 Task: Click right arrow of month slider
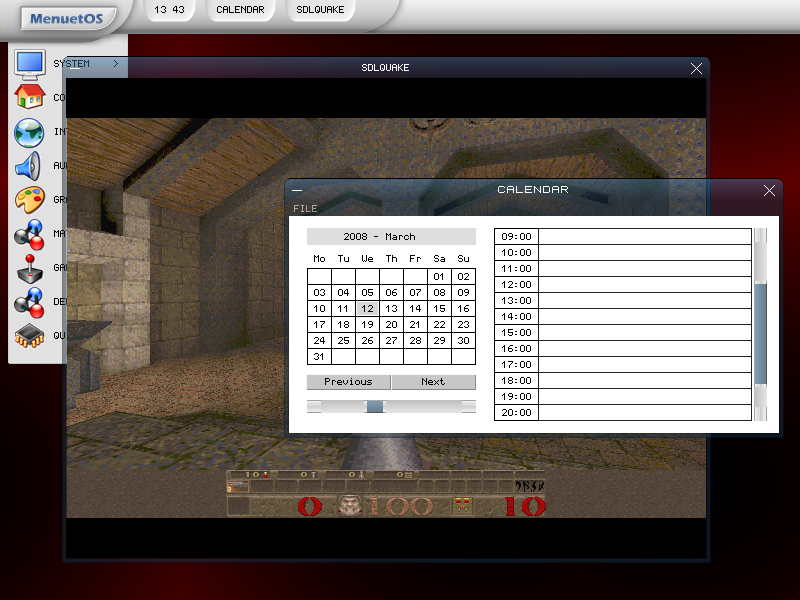tap(469, 406)
